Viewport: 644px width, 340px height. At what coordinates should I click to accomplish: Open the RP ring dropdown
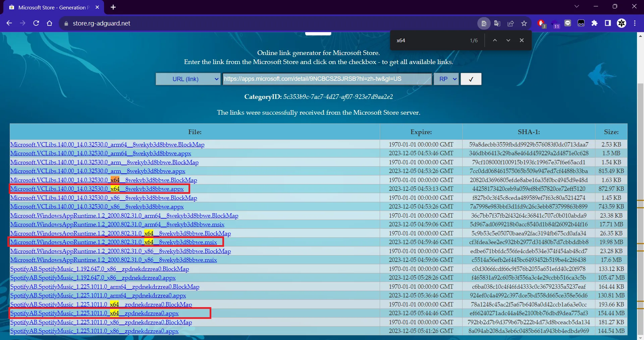[446, 79]
